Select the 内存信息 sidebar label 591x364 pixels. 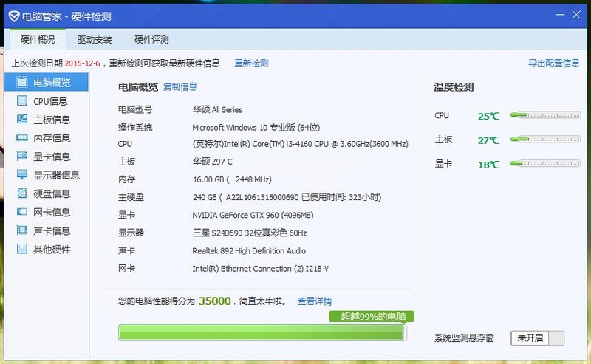click(52, 138)
